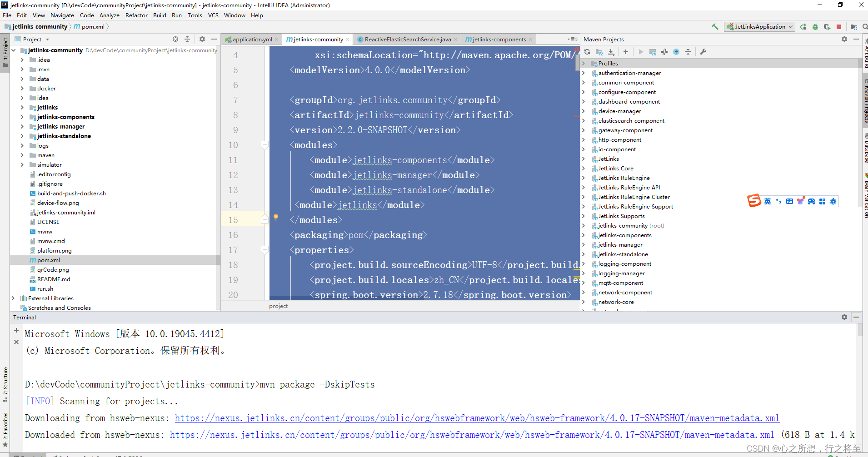Toggle Skip Tests Mode lightning icon
Screen dimensions: 868x457
click(676, 52)
